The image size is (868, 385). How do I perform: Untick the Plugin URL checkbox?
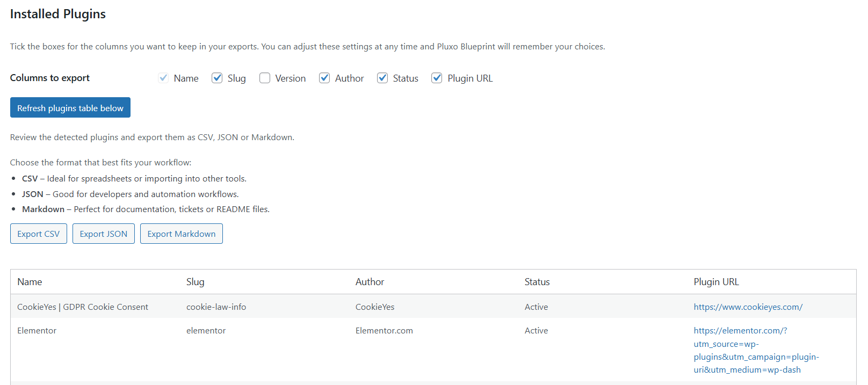pyautogui.click(x=437, y=78)
